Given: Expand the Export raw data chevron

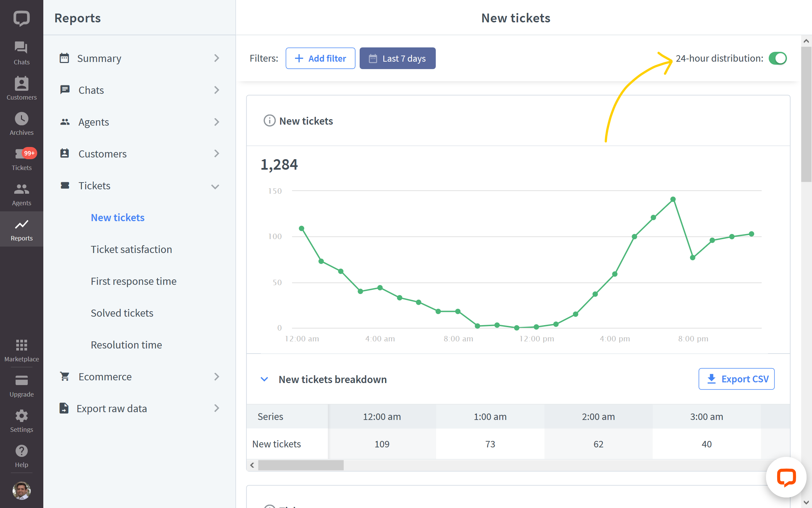Looking at the screenshot, I should (x=217, y=408).
